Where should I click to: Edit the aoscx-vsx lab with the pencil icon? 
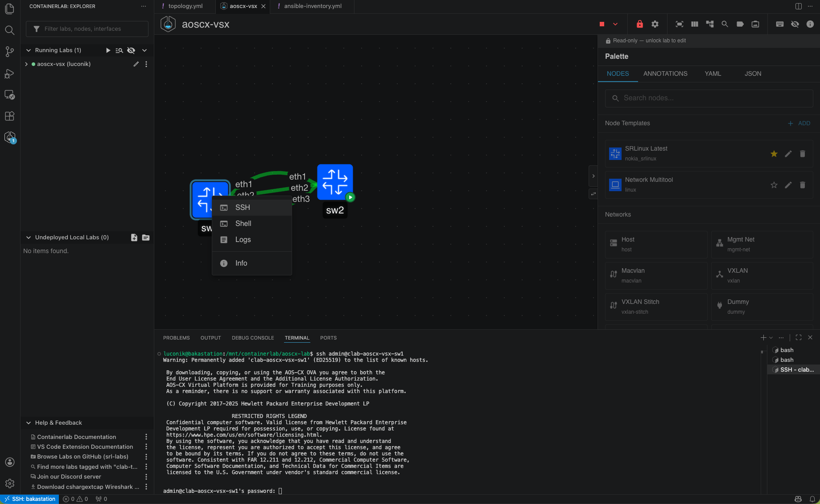tap(136, 64)
